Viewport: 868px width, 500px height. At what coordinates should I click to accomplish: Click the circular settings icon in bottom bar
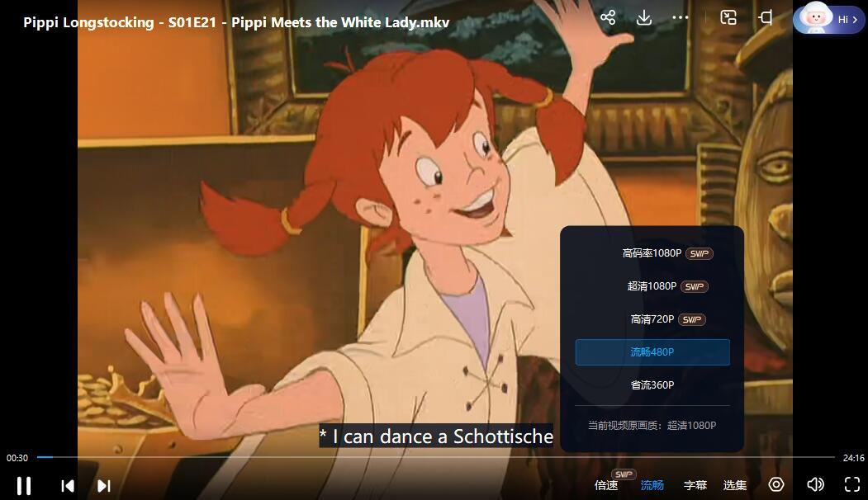coord(776,484)
